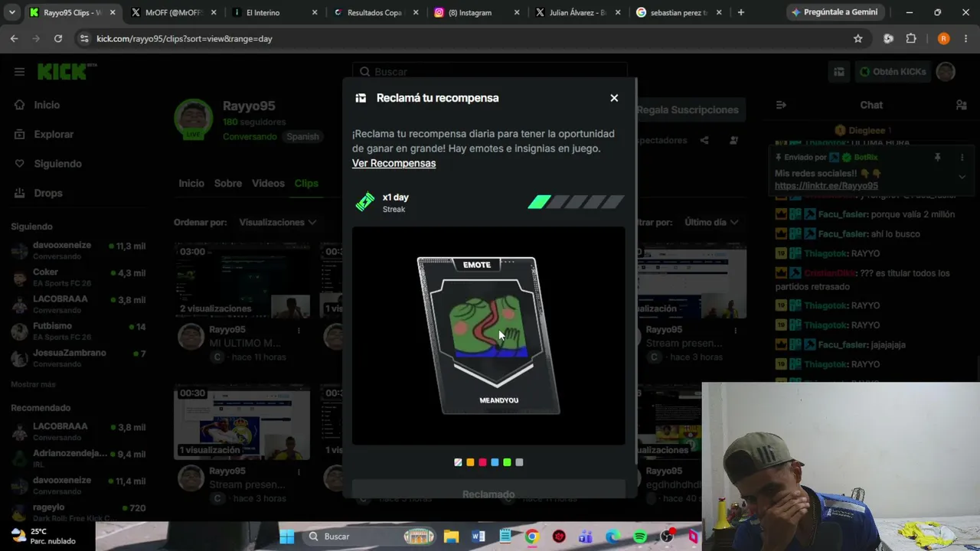Open Adrianozendeja recommended channel
This screenshot has width=980, height=551.
(78, 458)
